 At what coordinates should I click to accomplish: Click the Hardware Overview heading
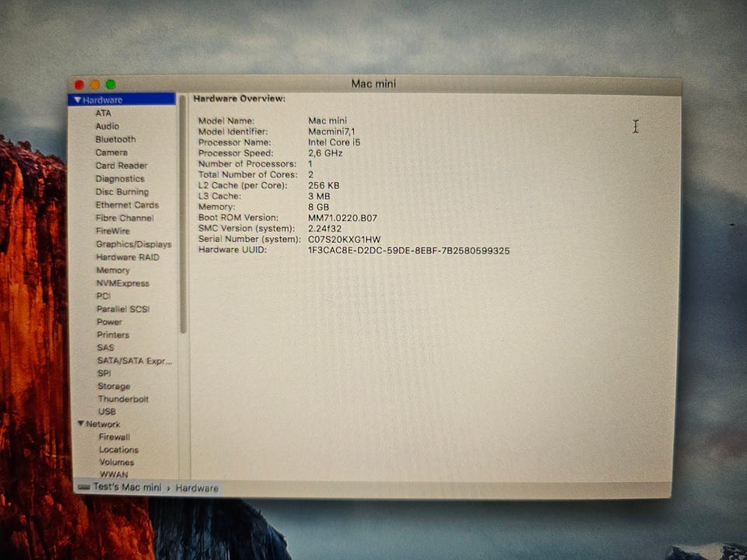point(240,99)
